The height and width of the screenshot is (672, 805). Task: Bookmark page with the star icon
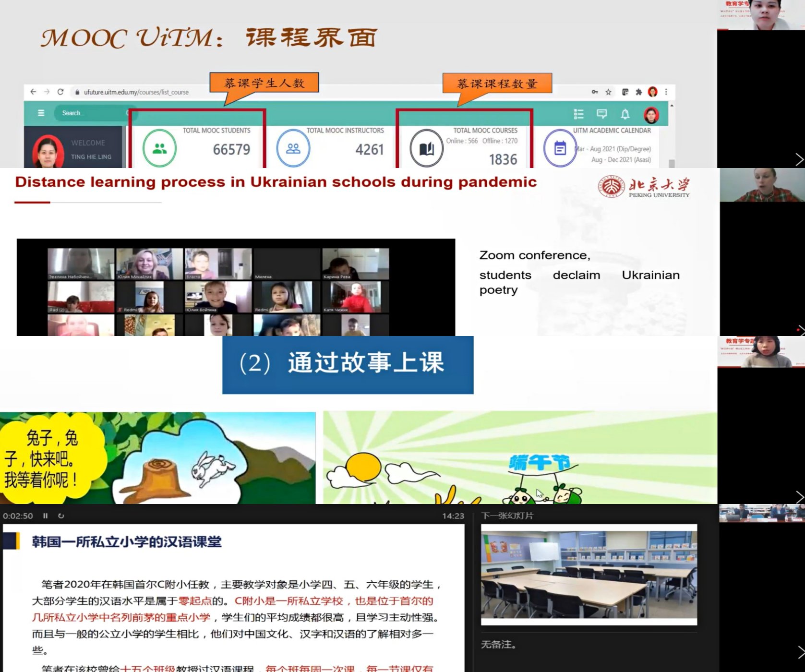coord(608,92)
